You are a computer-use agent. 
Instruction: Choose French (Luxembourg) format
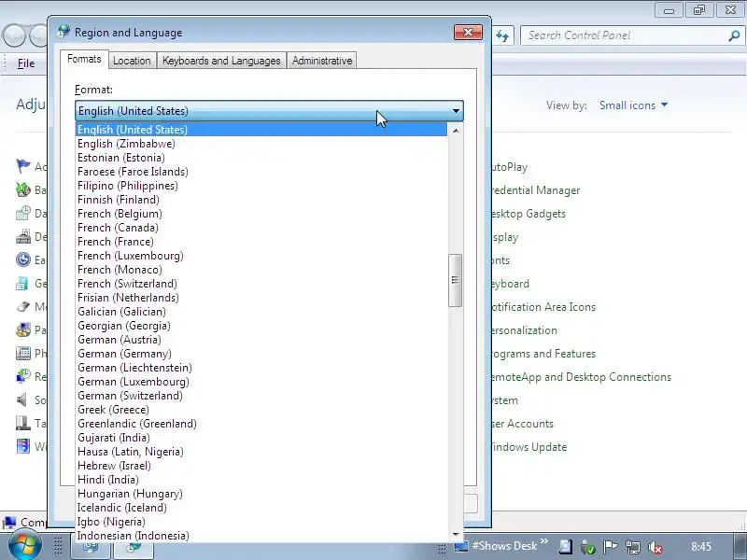click(x=261, y=256)
